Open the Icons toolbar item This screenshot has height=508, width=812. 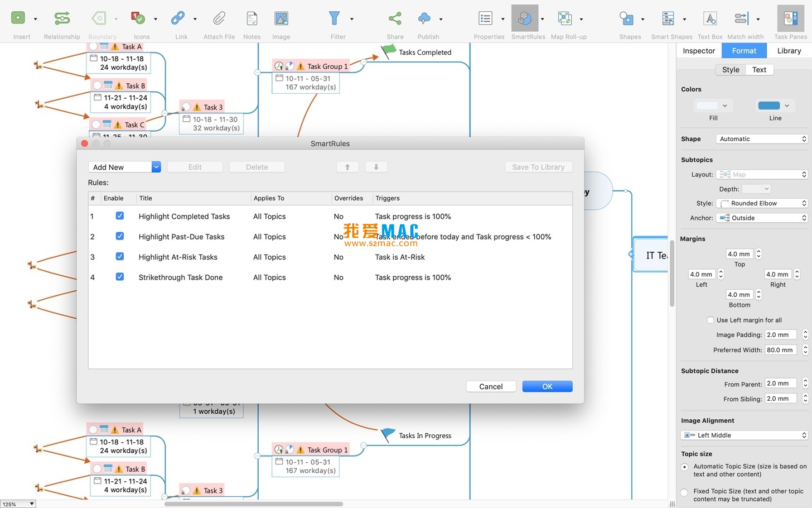(138, 18)
